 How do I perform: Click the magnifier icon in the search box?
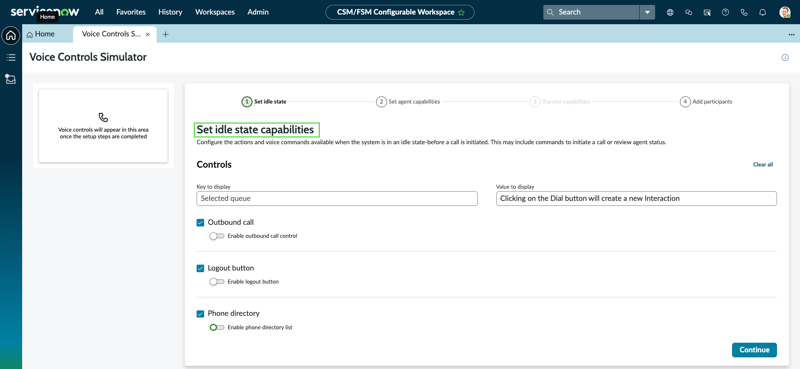(551, 12)
